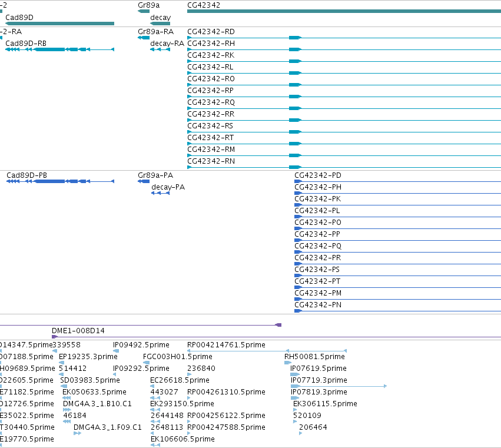
Task: Select EST EP19235.3prime
Action: [88, 357]
